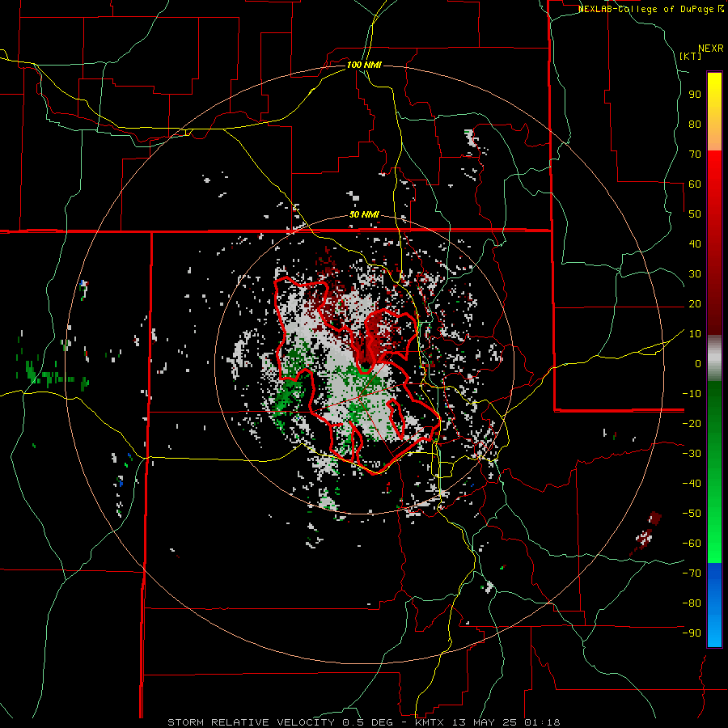This screenshot has height=728, width=728.
Task: Click the 30 value on velocity scale
Action: (695, 274)
